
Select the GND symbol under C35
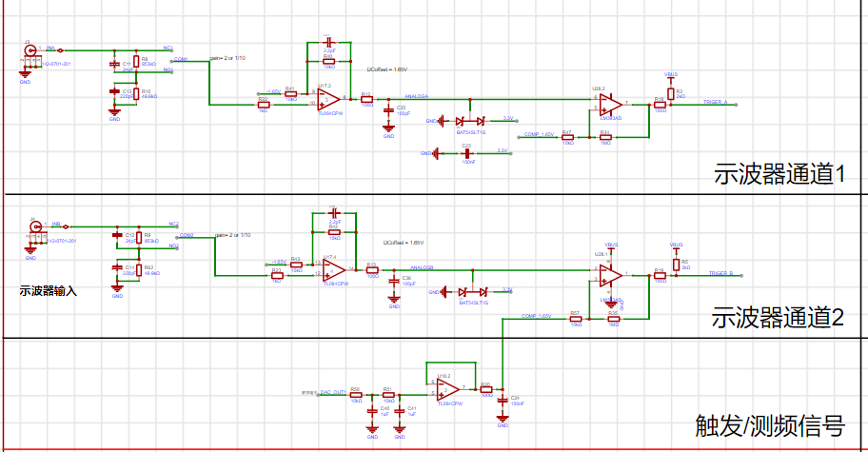pyautogui.click(x=388, y=130)
